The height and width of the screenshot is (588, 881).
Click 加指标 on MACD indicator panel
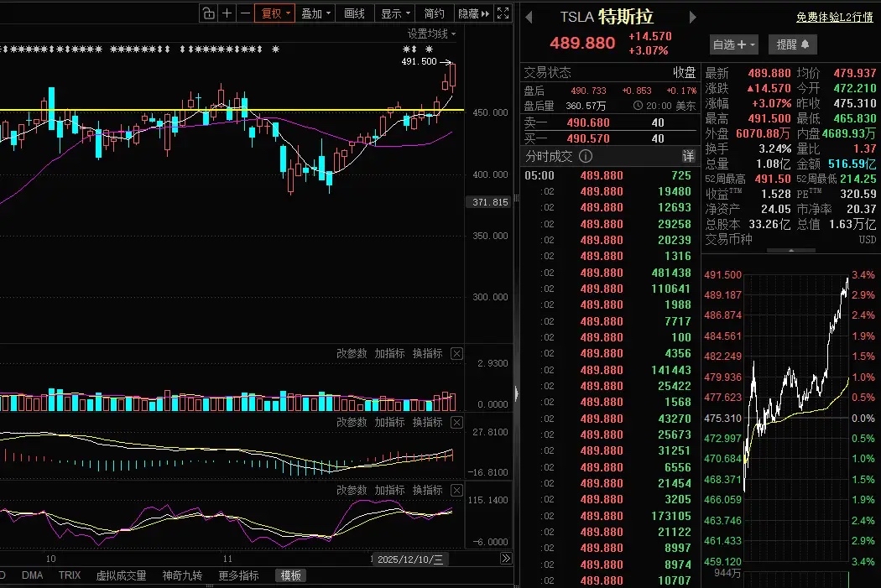389,422
